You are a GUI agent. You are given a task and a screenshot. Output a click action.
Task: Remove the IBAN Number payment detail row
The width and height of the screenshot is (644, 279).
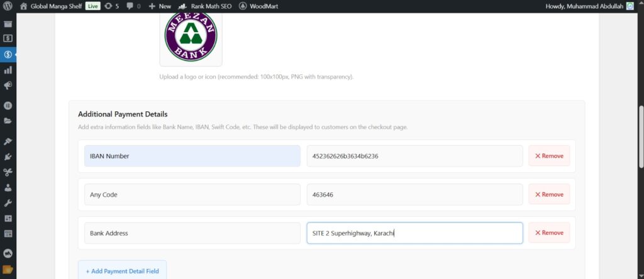[549, 156]
